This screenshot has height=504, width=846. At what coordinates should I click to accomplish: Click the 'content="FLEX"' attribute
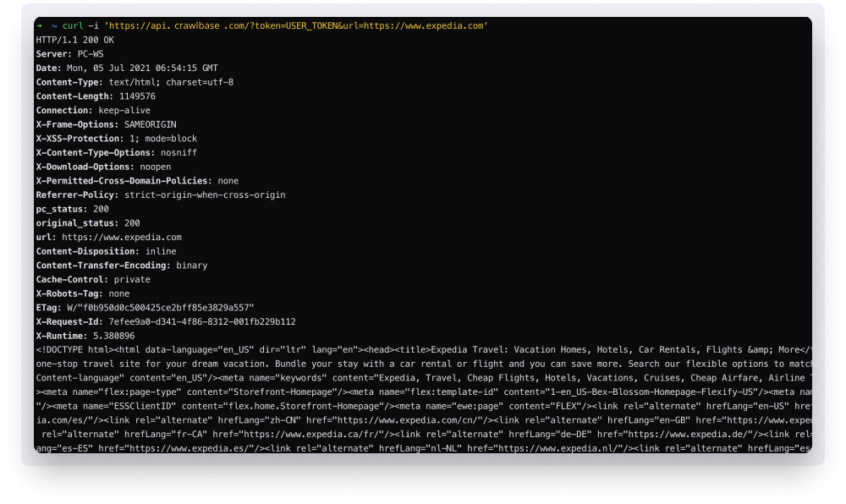coord(546,406)
